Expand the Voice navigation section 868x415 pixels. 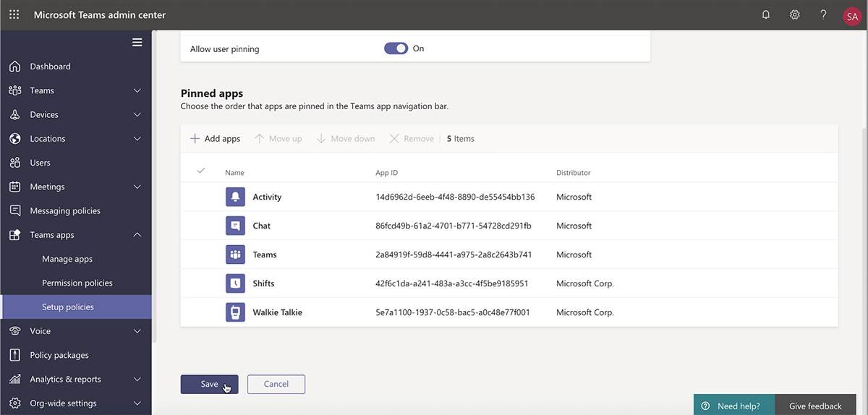[137, 331]
